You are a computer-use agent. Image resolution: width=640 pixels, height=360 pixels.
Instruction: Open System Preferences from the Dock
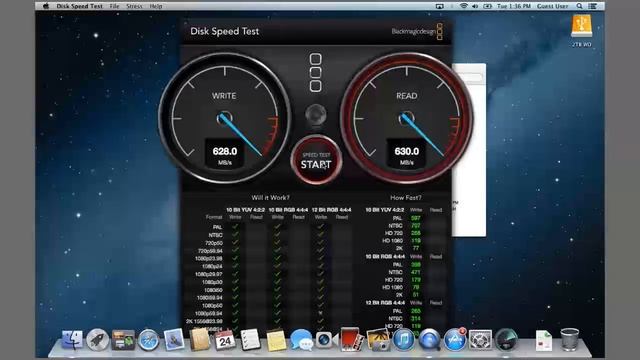click(480, 340)
